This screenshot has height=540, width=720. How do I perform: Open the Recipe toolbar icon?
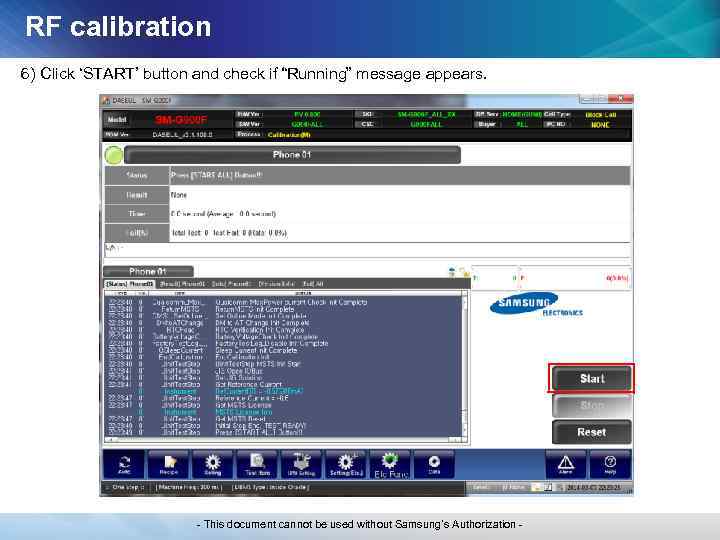coord(169,464)
